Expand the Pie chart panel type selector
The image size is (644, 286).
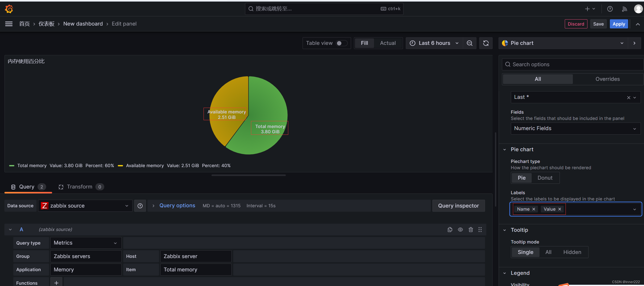(x=622, y=43)
